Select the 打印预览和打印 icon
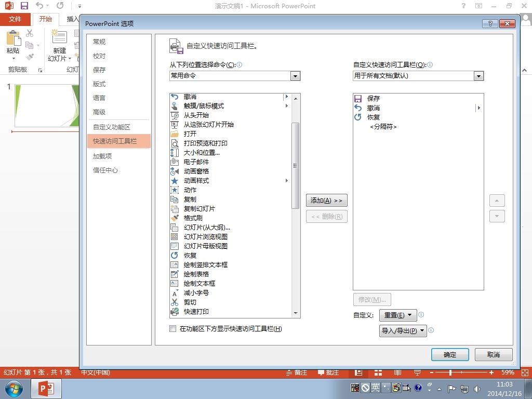Viewport: 532px width, 399px height. tap(175, 143)
